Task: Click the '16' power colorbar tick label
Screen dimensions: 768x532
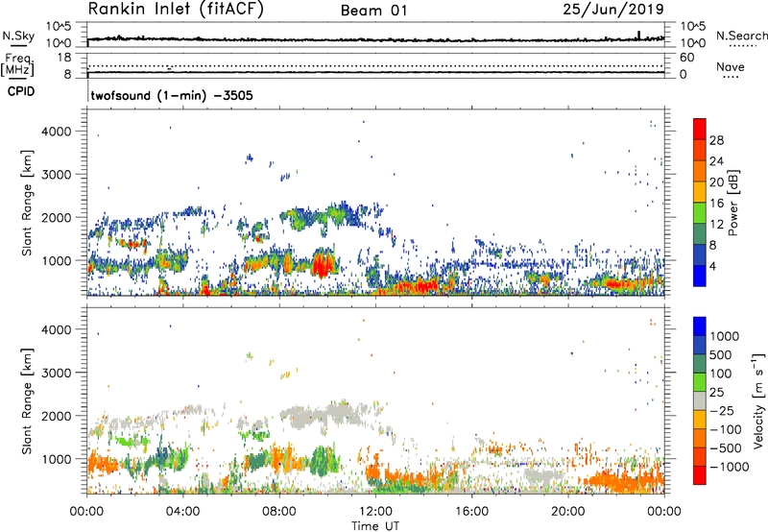Action: [716, 204]
